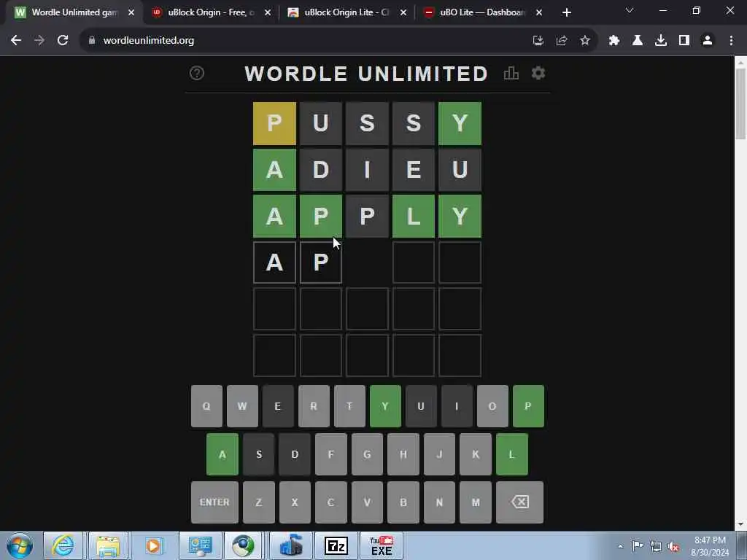
Task: Click the K key on the keyboard
Action: pyautogui.click(x=476, y=454)
